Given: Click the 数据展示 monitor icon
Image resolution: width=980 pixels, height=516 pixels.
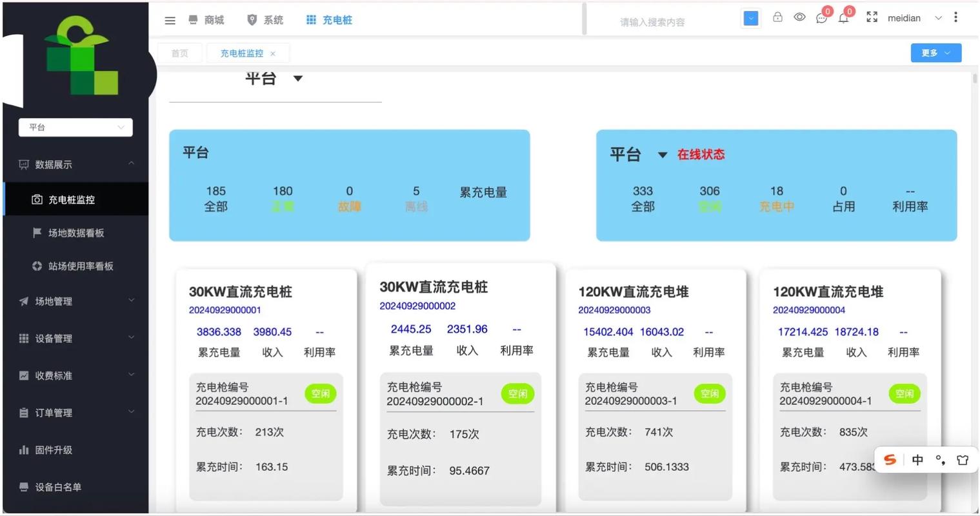Looking at the screenshot, I should tap(24, 164).
